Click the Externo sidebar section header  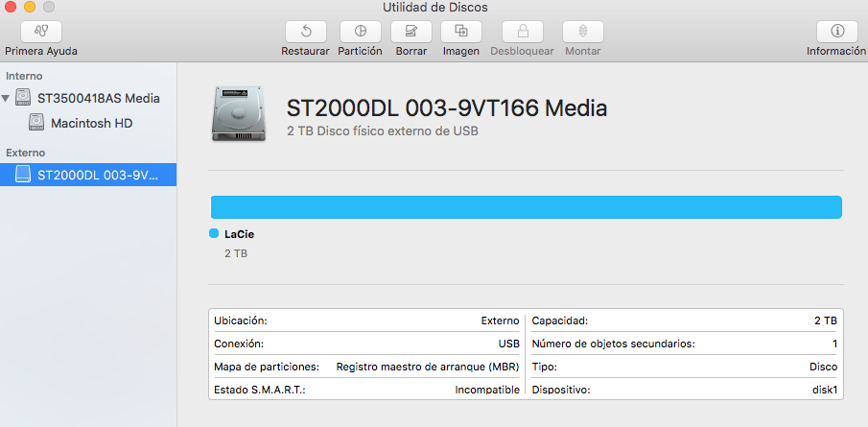pos(26,153)
